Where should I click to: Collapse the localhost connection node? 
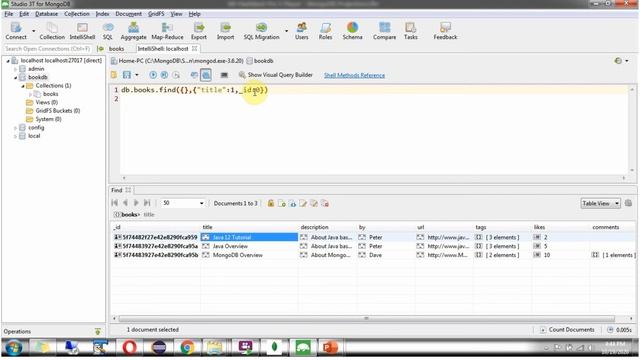(8, 60)
